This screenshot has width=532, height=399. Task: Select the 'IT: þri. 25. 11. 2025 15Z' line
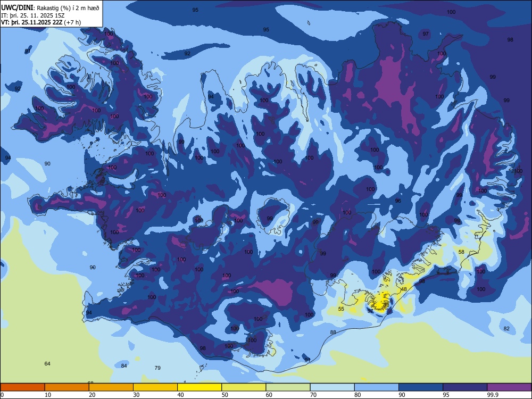[x=33, y=15]
